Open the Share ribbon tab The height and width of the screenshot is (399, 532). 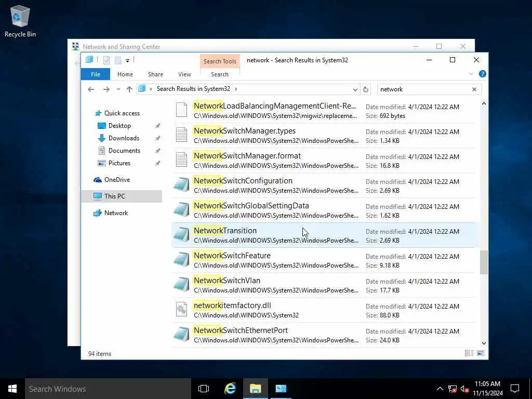click(x=155, y=74)
